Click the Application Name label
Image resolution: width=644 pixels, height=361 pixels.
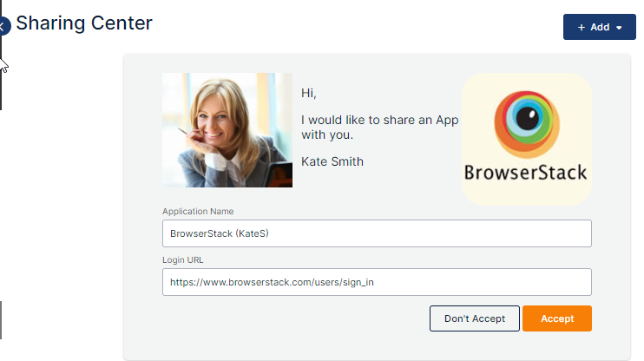(x=198, y=211)
